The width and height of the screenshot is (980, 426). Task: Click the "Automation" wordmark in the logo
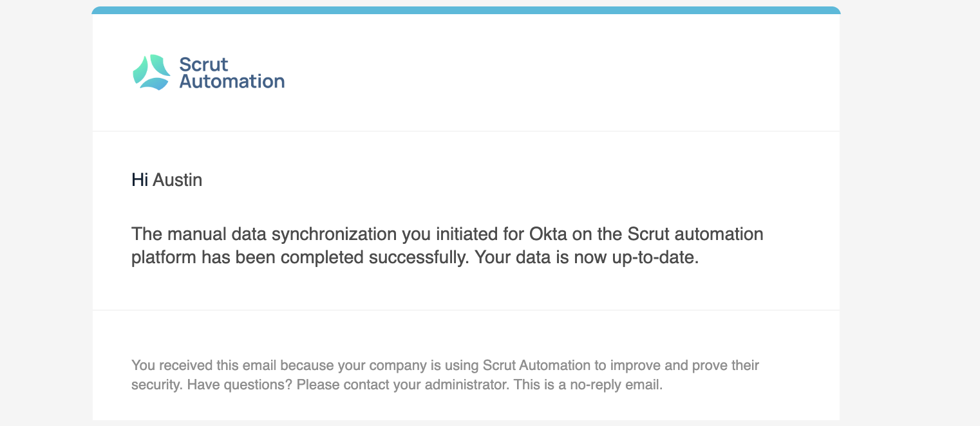pos(232,81)
